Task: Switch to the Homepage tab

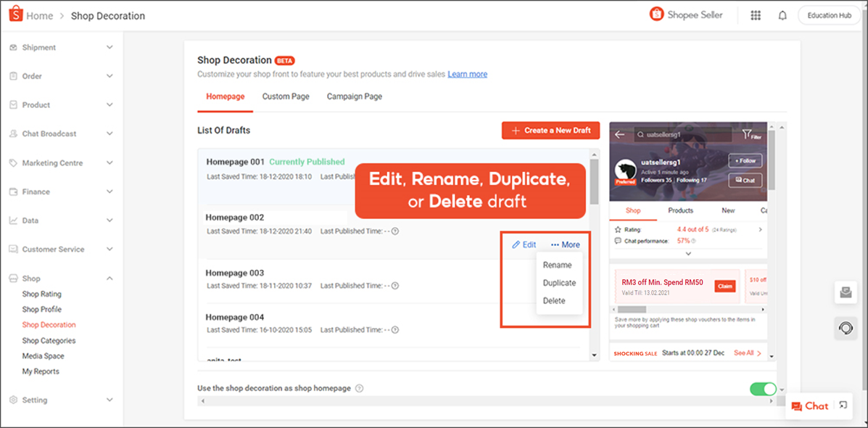Action: tap(226, 96)
